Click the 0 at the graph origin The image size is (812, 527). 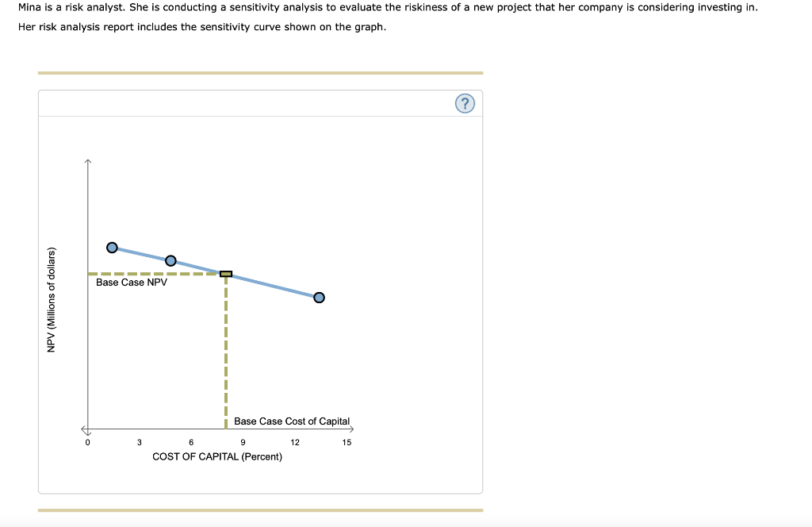tap(86, 442)
